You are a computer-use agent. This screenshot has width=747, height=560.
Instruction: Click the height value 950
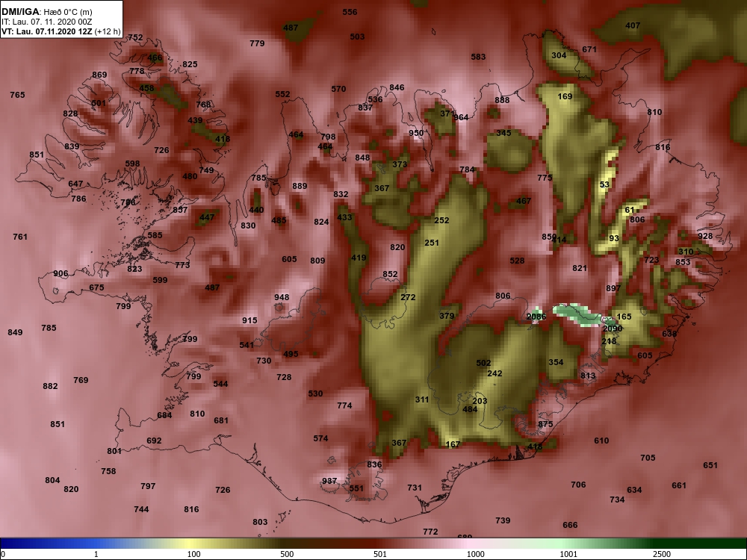pos(416,133)
